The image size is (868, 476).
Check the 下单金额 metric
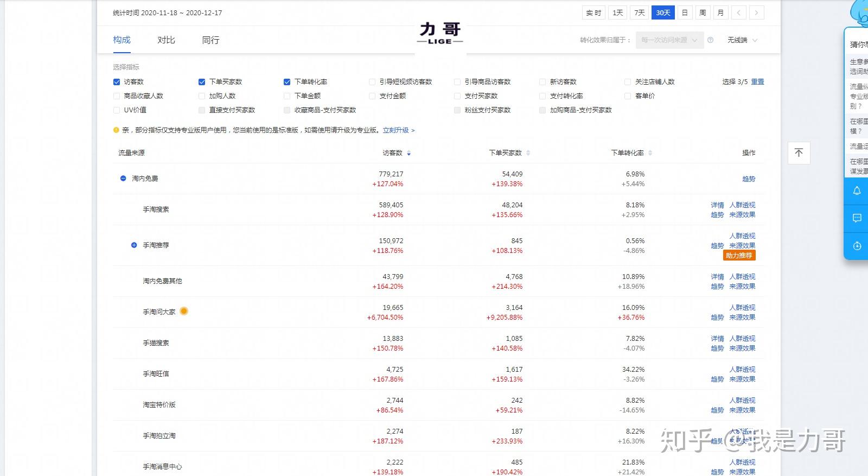(287, 96)
